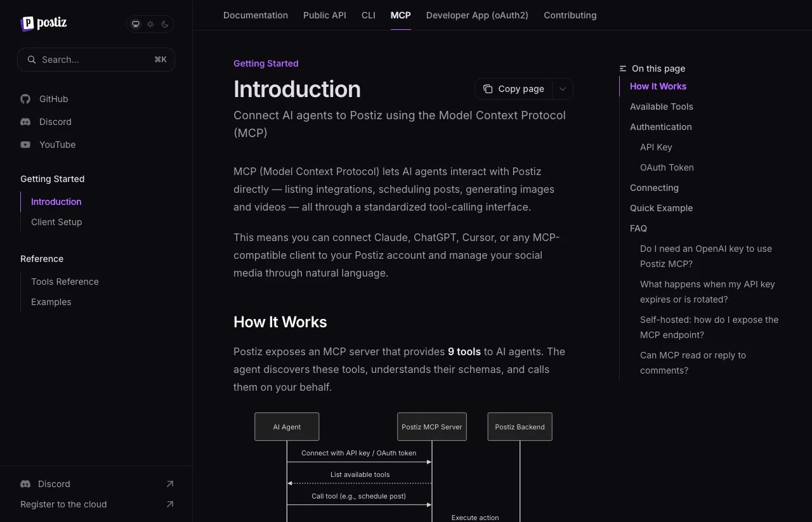Click the Copy page button

pos(514,89)
